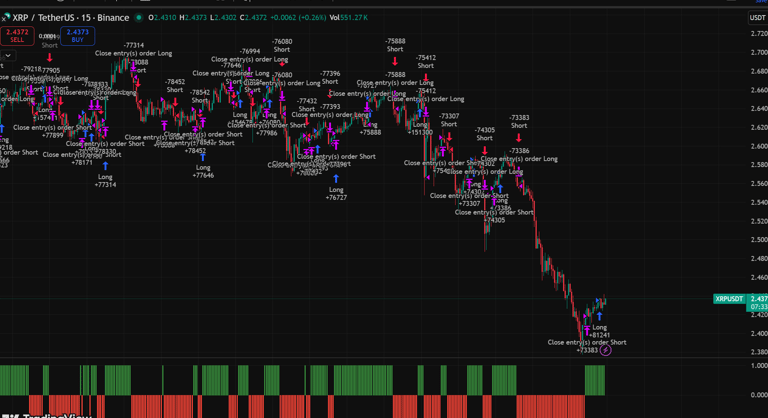Image resolution: width=768 pixels, height=418 pixels.
Task: Click the red arrow under -75888 Short
Action: [395, 61]
